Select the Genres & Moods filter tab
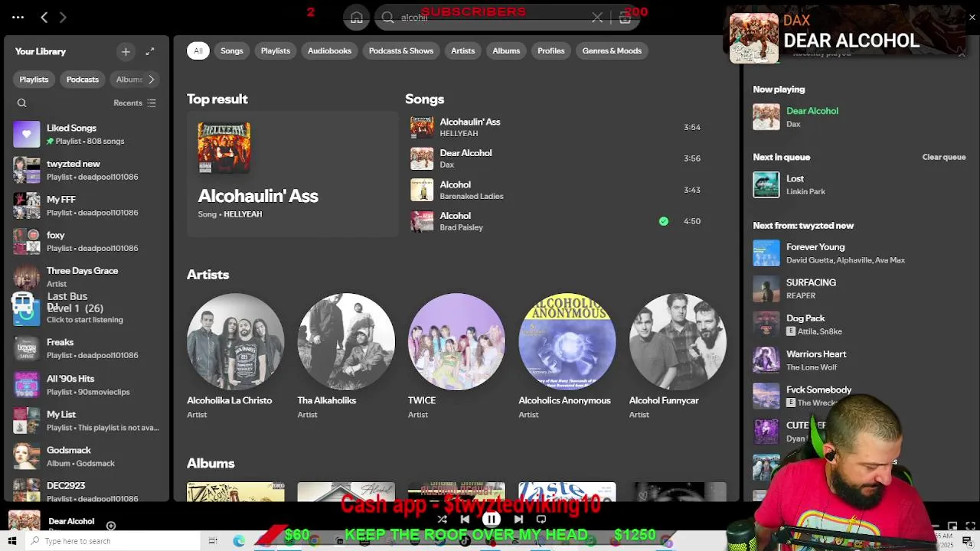 612,51
